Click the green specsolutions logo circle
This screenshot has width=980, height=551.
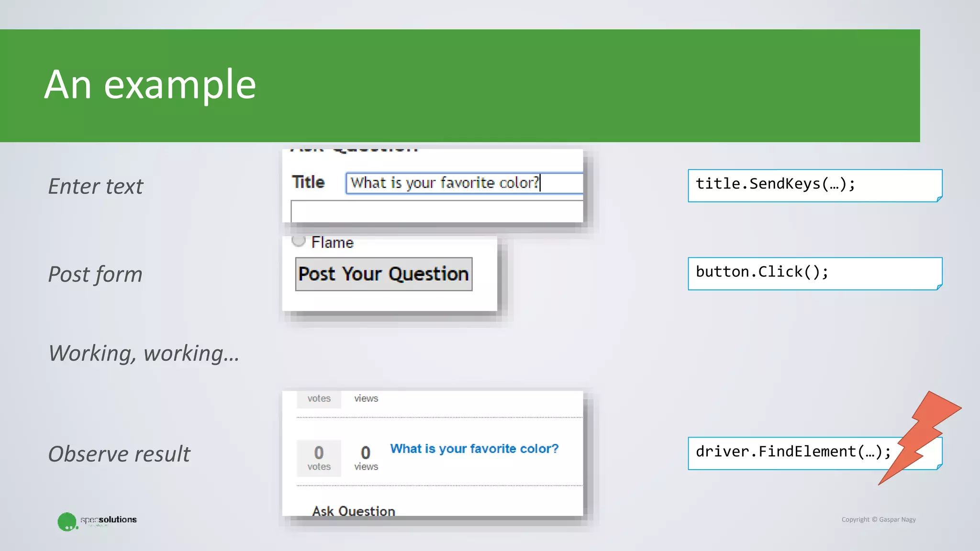[x=67, y=521]
